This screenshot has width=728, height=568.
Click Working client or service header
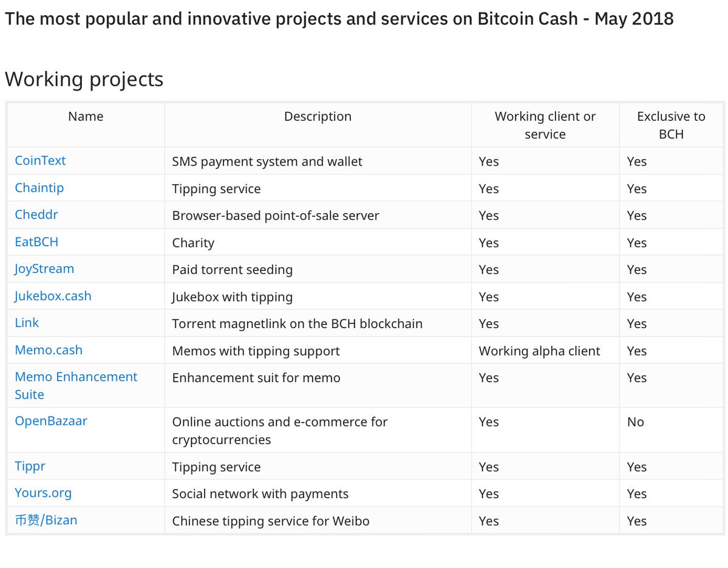pyautogui.click(x=545, y=125)
